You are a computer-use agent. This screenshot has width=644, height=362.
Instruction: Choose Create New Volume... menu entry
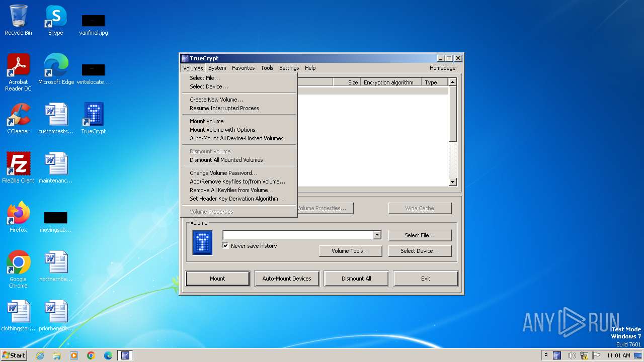pyautogui.click(x=239, y=100)
